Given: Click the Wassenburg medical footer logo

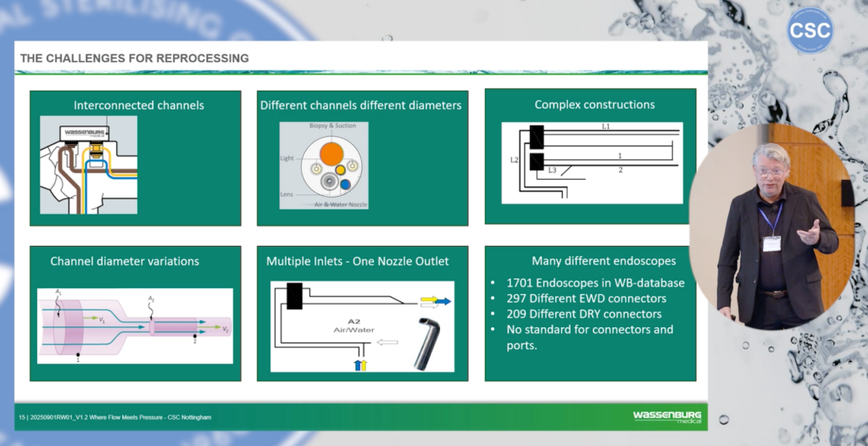Looking at the screenshot, I should point(667,417).
